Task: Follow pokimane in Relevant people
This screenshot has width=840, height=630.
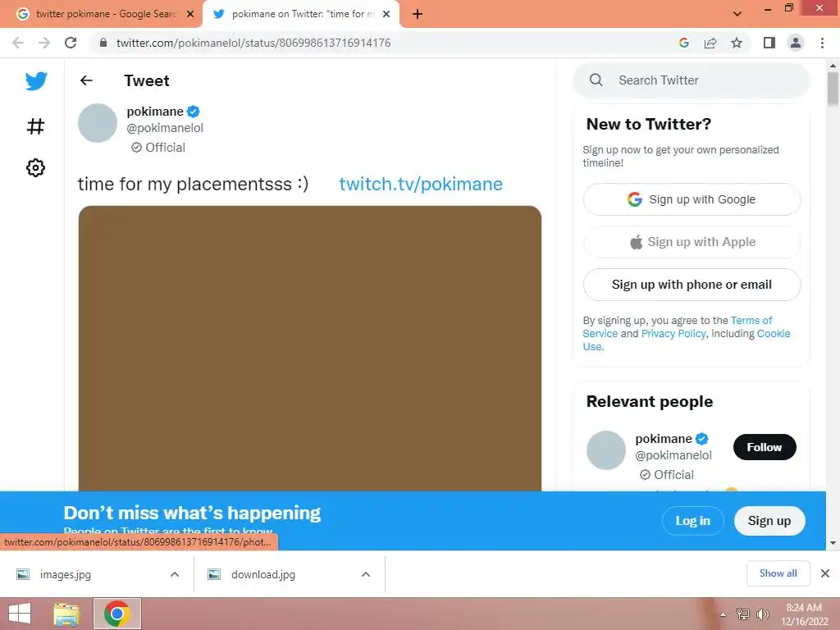Action: click(765, 447)
